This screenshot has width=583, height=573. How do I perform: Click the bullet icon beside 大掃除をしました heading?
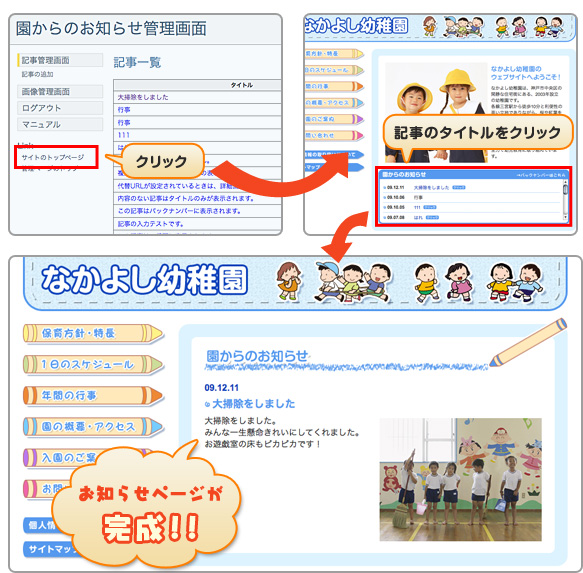207,404
